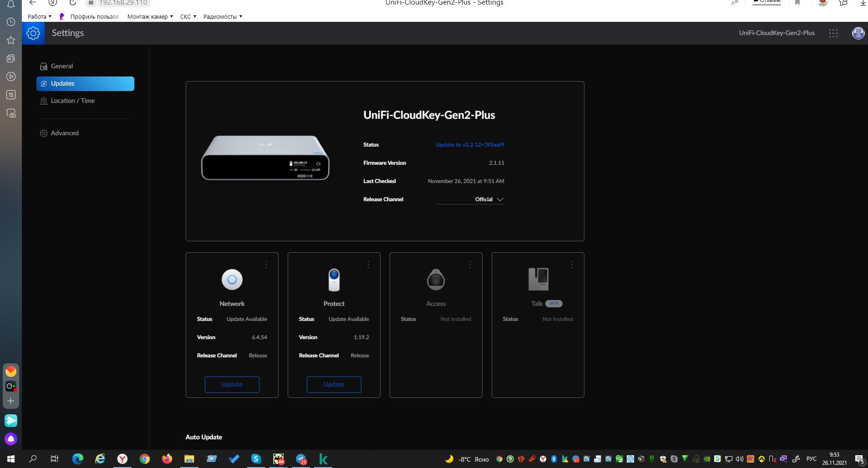Click the Settings gear icon in the header
868x468 pixels.
point(33,33)
